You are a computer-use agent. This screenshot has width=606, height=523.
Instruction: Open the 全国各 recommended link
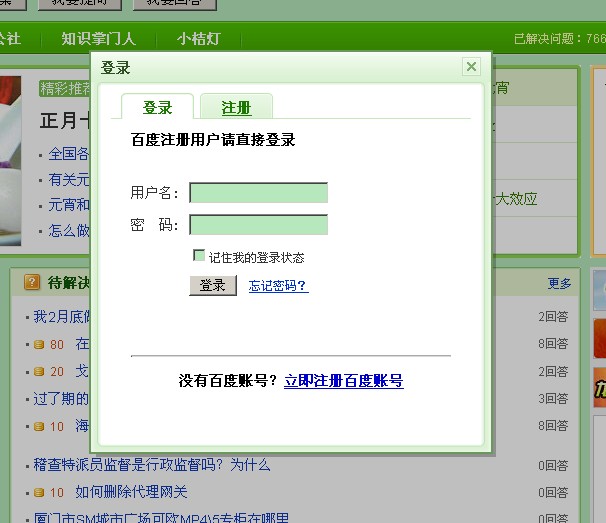pyautogui.click(x=69, y=154)
